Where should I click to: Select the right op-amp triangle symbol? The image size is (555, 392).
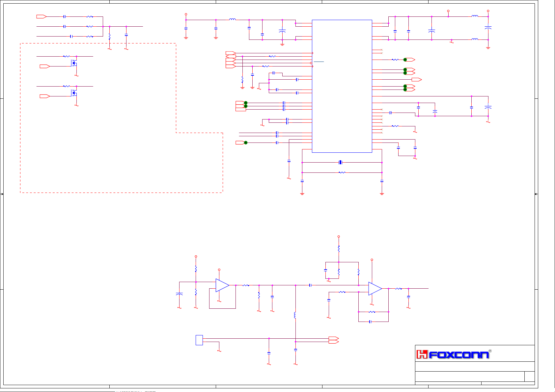point(375,289)
